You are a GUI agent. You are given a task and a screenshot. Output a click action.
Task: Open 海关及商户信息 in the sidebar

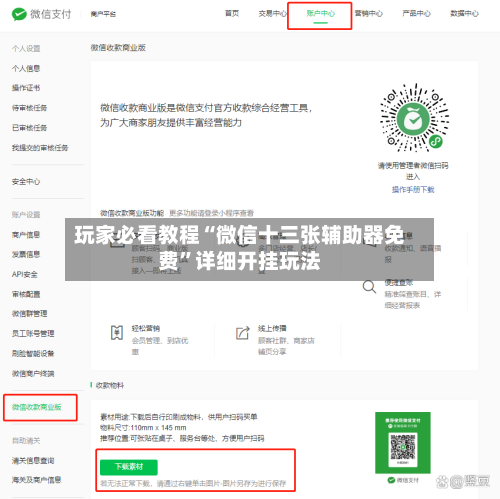37,480
